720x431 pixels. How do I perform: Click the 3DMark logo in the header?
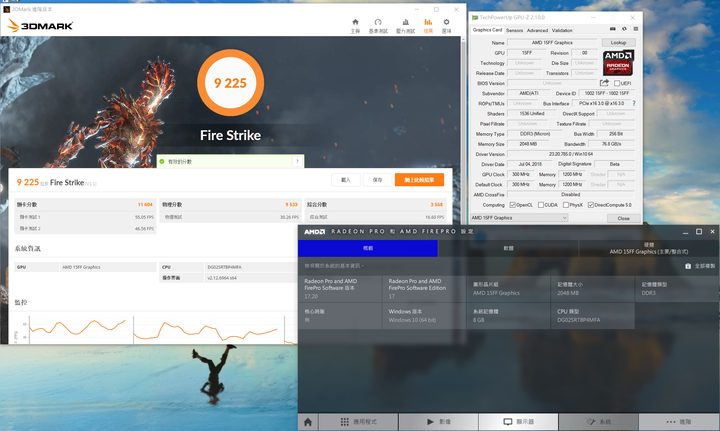point(40,26)
